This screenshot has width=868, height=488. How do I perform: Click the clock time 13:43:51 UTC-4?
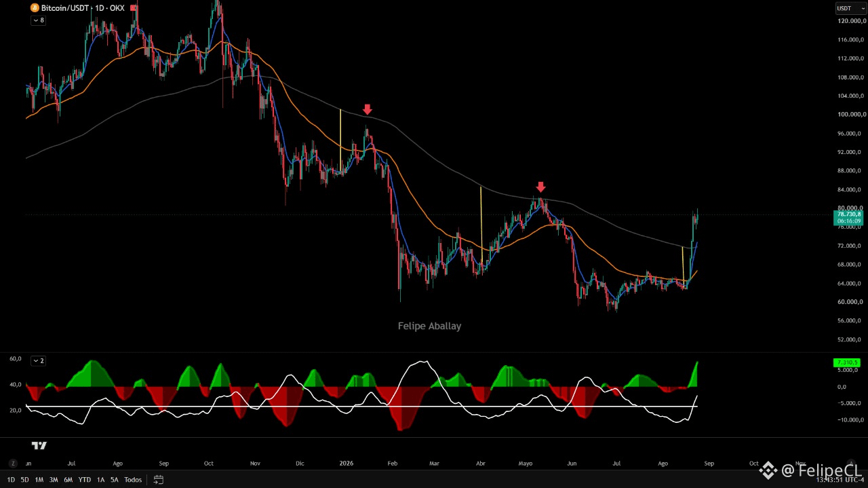click(840, 480)
